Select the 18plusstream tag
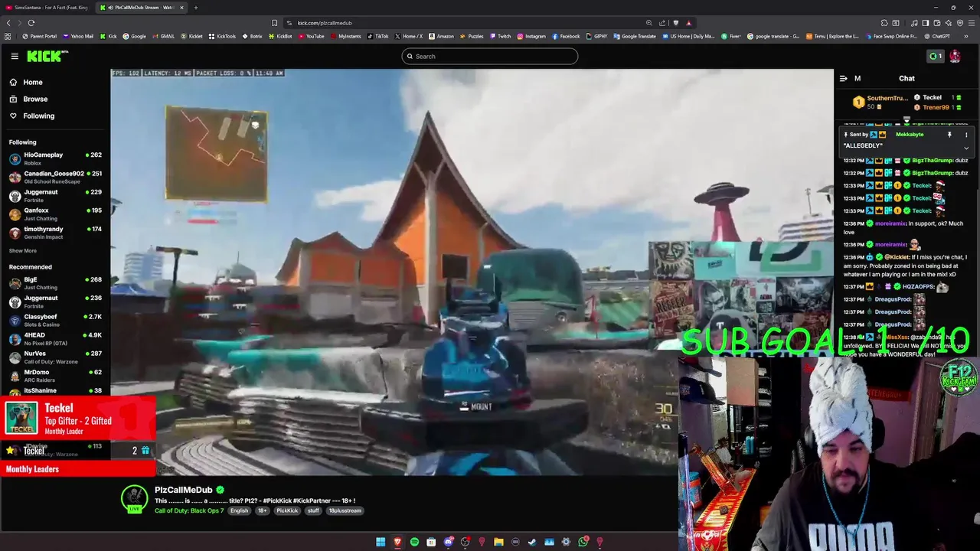 click(x=345, y=510)
